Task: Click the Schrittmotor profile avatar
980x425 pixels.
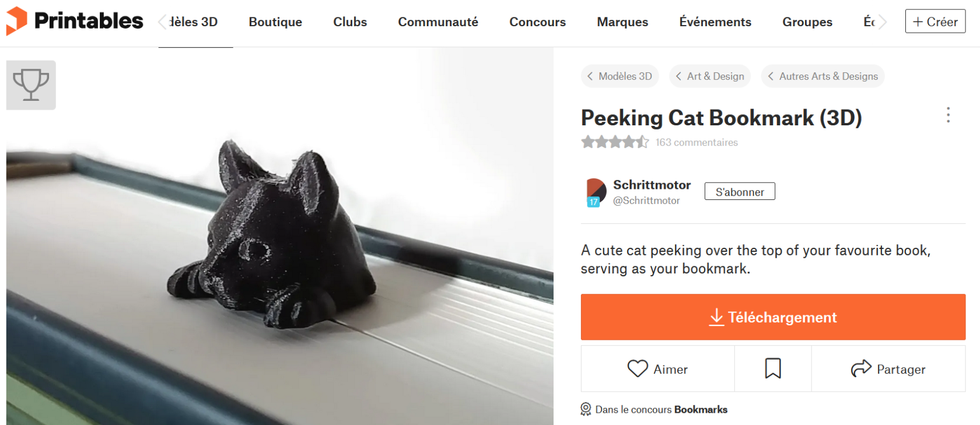Action: point(596,192)
